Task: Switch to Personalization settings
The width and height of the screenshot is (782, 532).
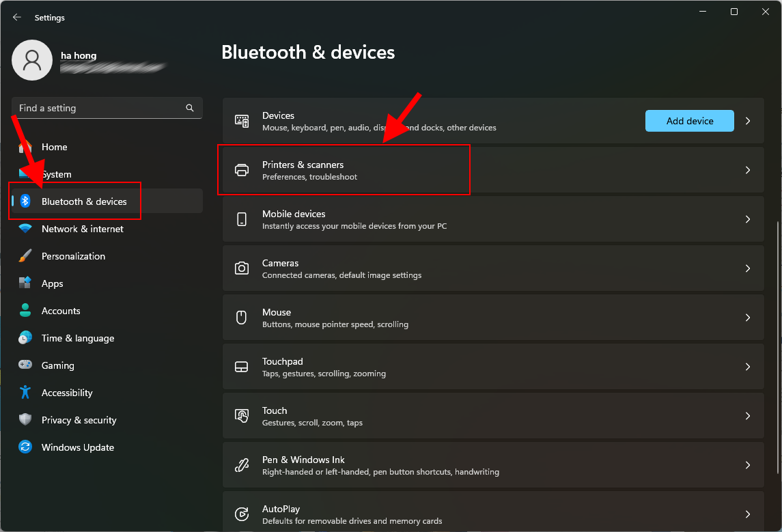Action: (73, 256)
